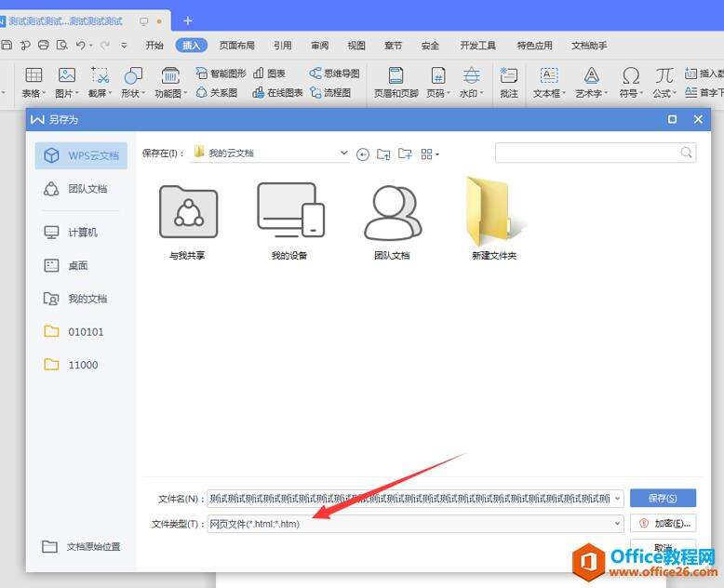The height and width of the screenshot is (588, 724).
Task: Open a new document tab with plus
Action: 187,20
